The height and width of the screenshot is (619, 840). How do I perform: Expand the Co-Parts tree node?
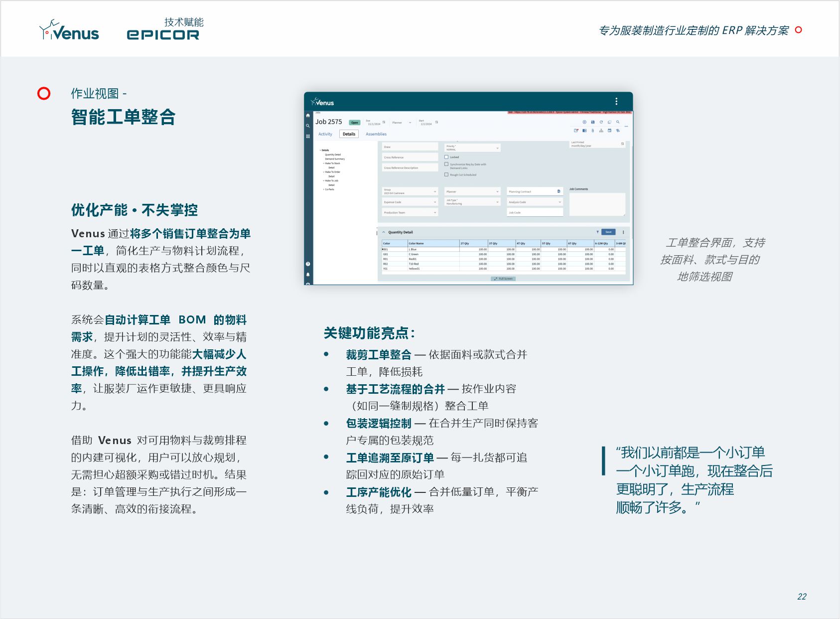pyautogui.click(x=324, y=189)
